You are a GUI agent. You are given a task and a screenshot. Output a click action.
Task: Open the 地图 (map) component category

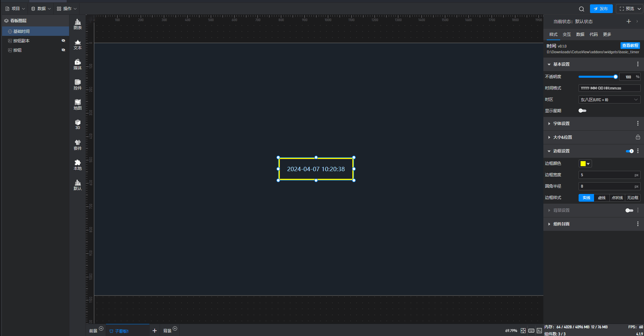[x=77, y=105]
